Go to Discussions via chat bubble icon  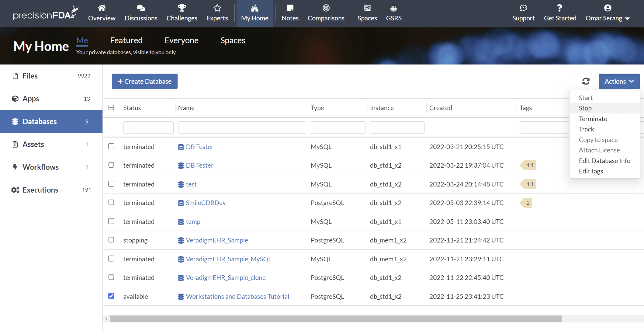coord(141,8)
